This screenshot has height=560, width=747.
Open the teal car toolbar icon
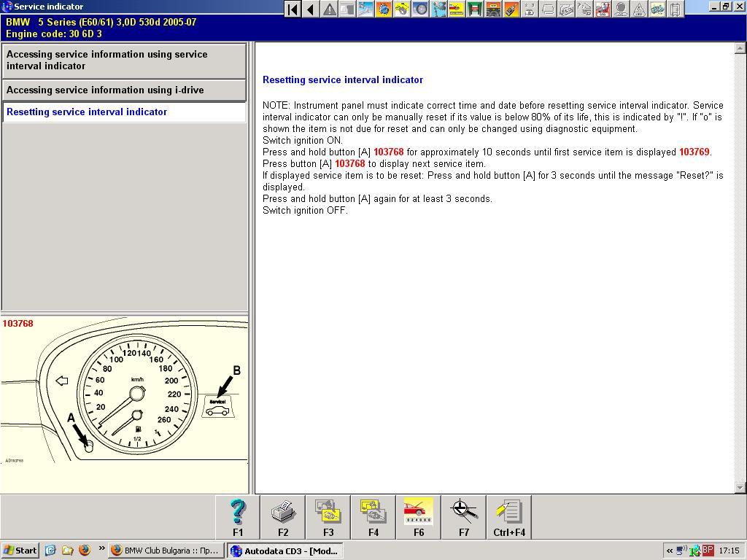click(x=657, y=9)
